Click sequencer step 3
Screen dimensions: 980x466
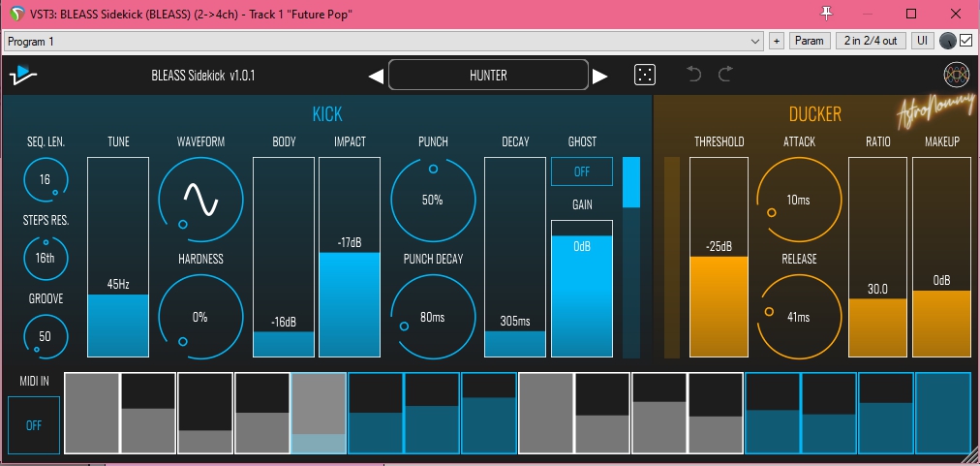click(205, 413)
